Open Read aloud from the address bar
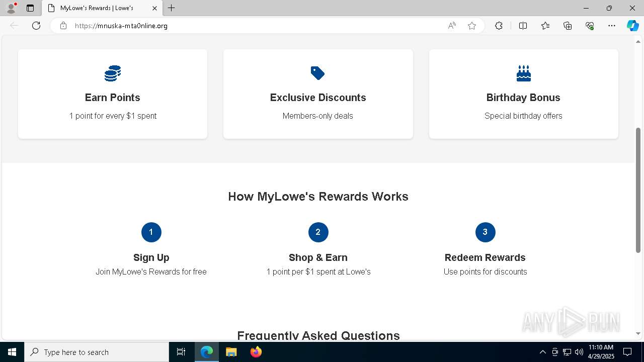Viewport: 644px width, 362px height. point(452,26)
